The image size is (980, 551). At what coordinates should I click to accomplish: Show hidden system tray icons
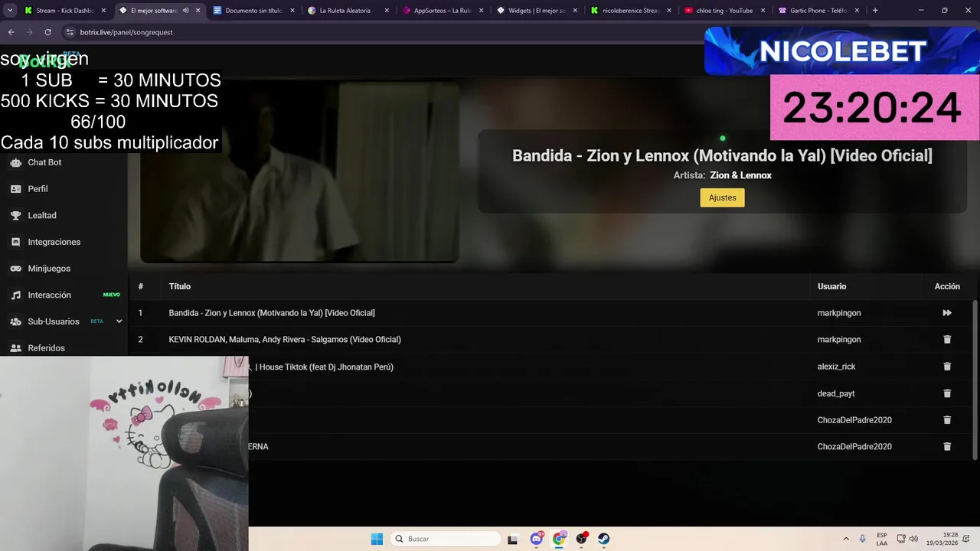coord(846,539)
